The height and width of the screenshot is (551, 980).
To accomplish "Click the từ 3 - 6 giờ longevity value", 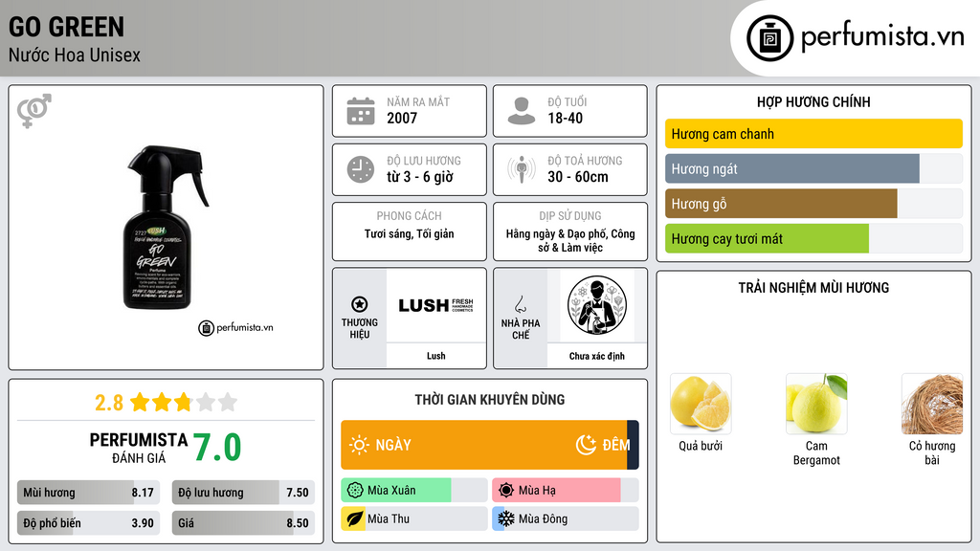I will click(x=420, y=177).
